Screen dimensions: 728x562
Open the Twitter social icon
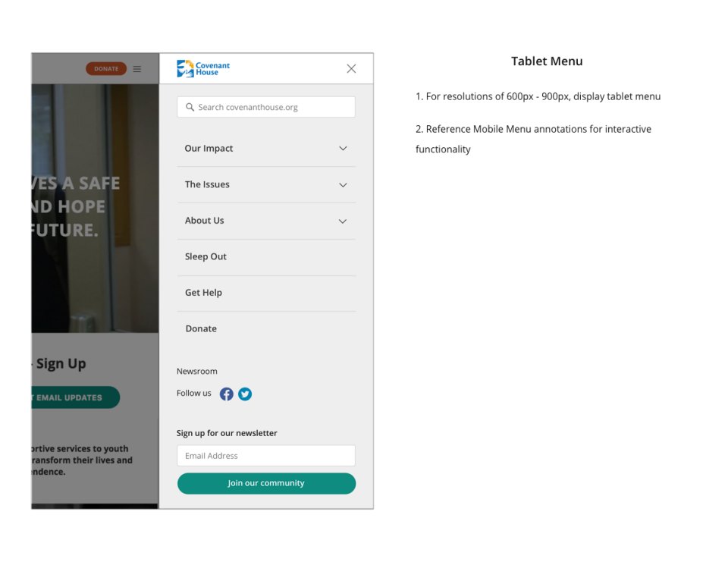click(245, 394)
